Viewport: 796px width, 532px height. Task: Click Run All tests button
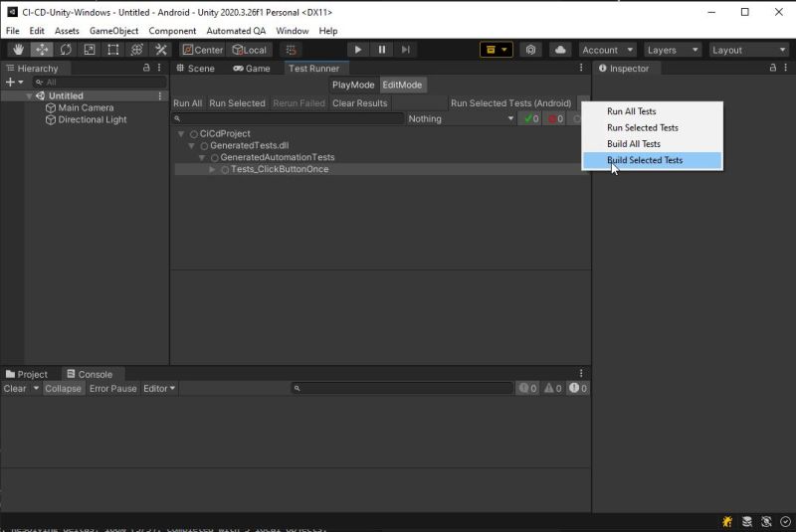click(x=188, y=103)
